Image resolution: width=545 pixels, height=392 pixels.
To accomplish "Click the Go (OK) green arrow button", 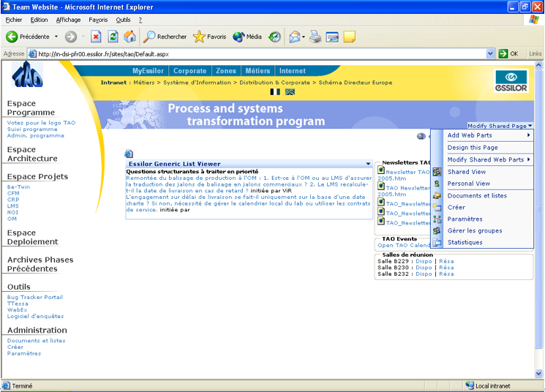I will point(503,54).
